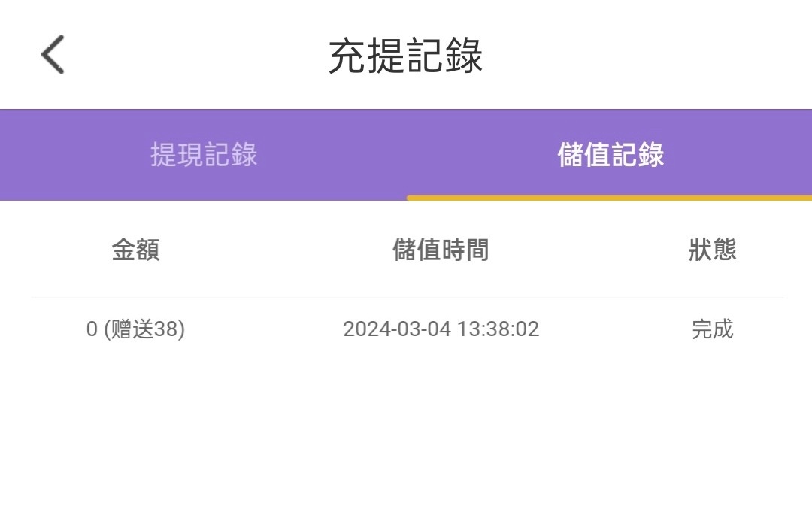Click the 金額 column header

point(135,250)
